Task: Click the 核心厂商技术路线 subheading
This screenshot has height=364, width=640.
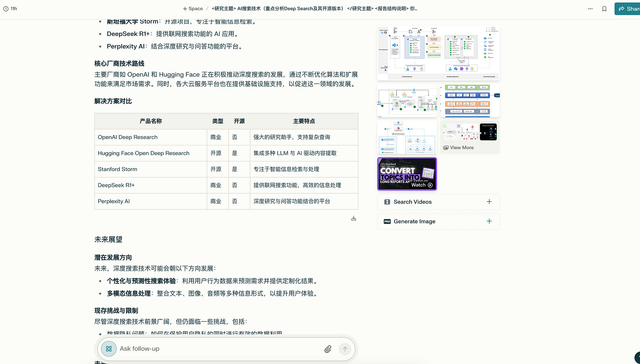Action: [x=119, y=64]
